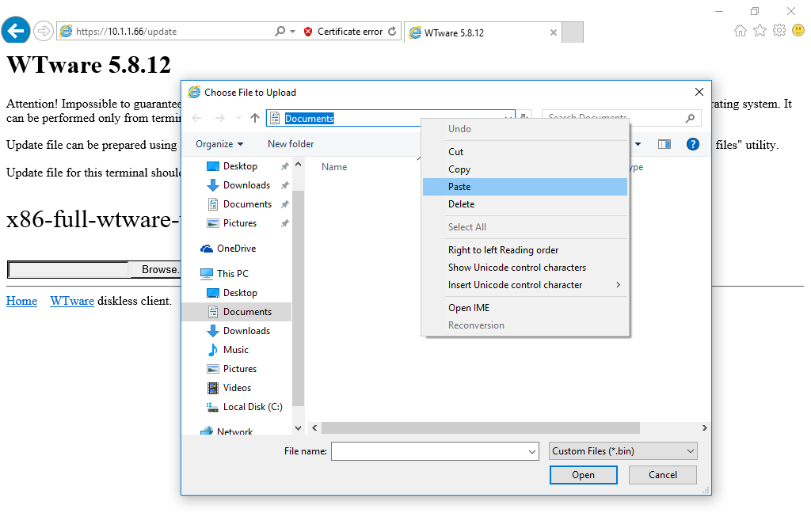
Task: Open Local Disk (C:) from sidebar
Action: pos(246,406)
